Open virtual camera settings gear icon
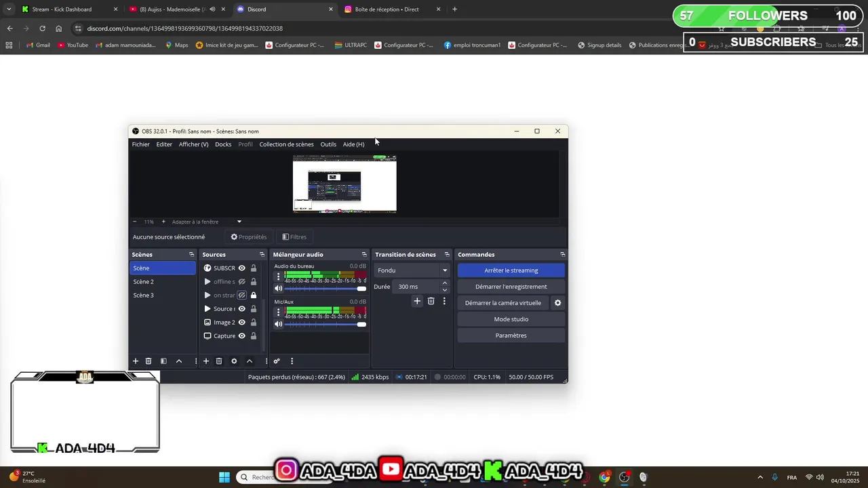 point(558,303)
